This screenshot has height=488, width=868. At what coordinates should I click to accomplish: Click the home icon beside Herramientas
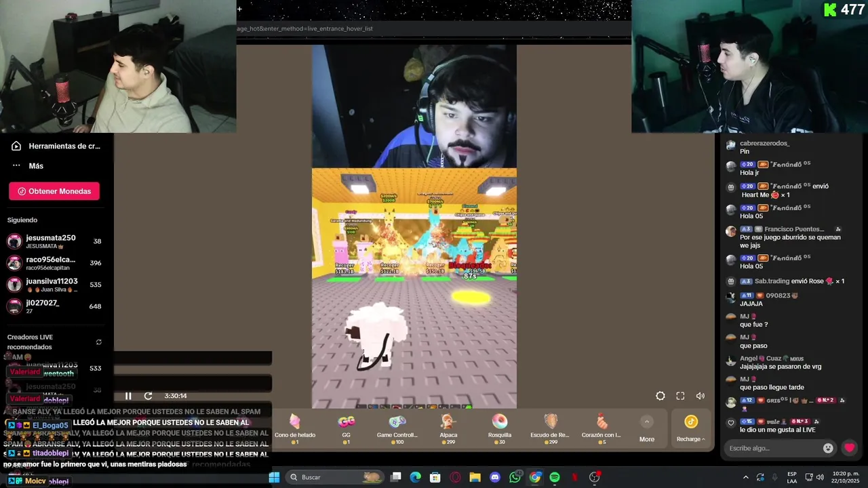coord(16,146)
